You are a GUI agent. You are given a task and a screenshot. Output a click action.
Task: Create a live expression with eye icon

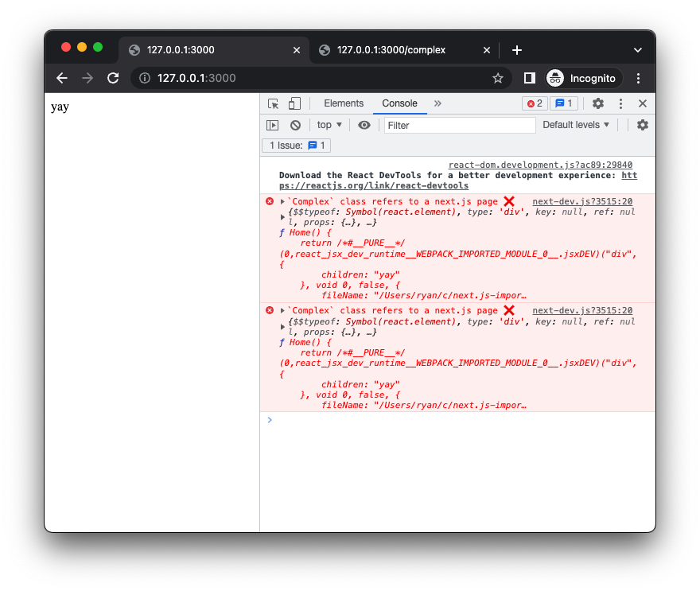364,125
